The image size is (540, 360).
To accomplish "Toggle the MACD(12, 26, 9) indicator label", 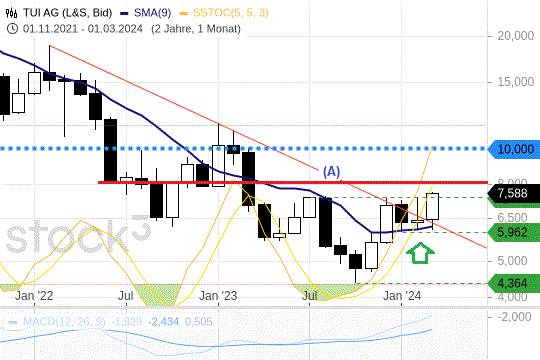I will click(x=64, y=322).
